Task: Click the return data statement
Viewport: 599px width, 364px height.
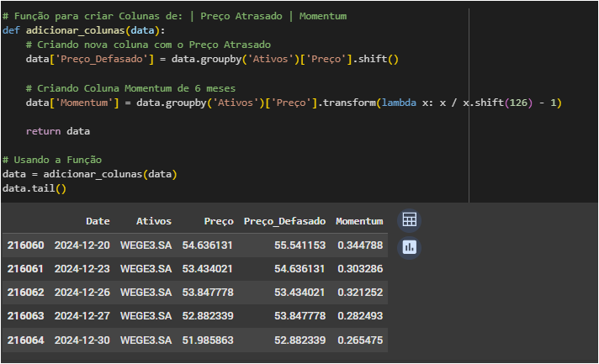Action: [58, 131]
